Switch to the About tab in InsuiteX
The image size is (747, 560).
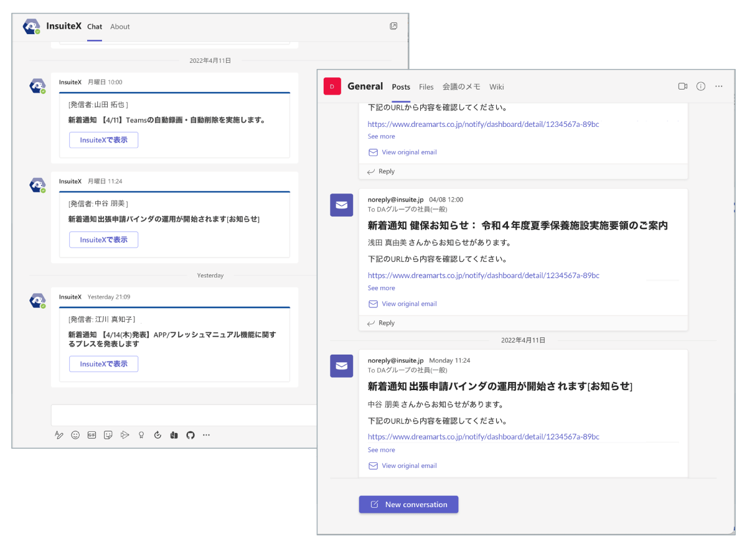(120, 27)
